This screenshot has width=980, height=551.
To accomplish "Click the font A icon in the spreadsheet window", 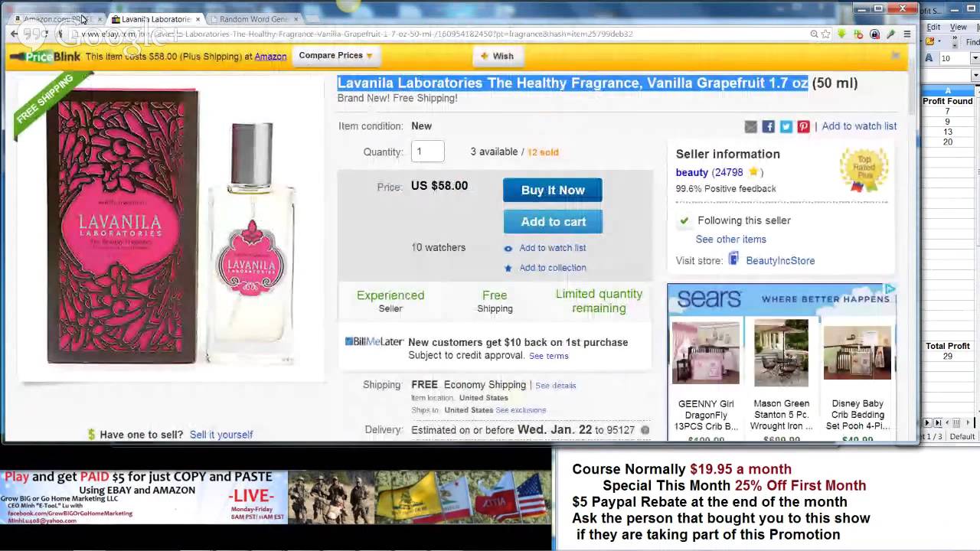I will (929, 58).
